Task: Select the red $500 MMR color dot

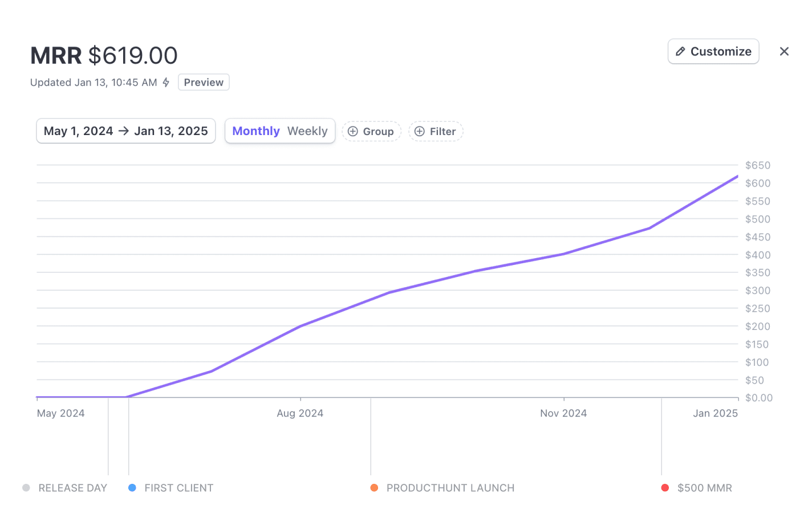Action: pos(664,488)
